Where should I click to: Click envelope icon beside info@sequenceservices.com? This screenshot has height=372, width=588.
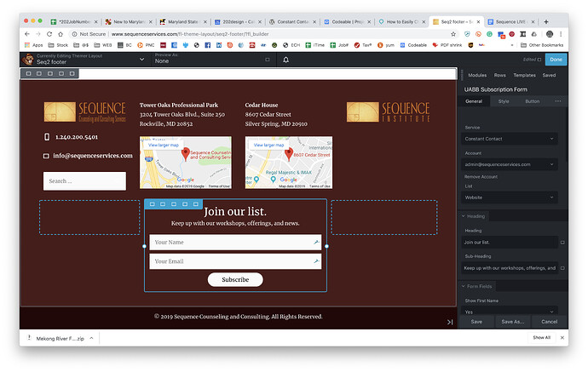(46, 156)
